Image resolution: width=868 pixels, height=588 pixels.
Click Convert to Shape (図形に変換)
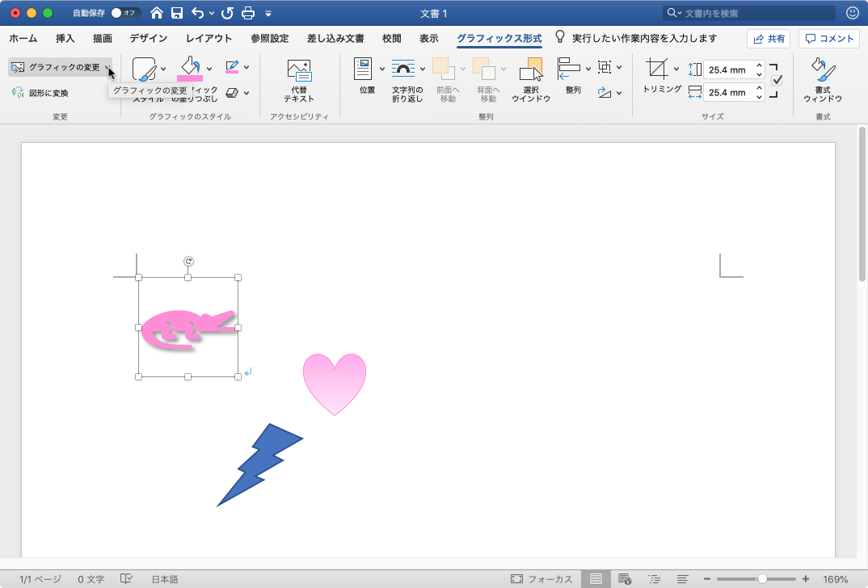(x=40, y=92)
